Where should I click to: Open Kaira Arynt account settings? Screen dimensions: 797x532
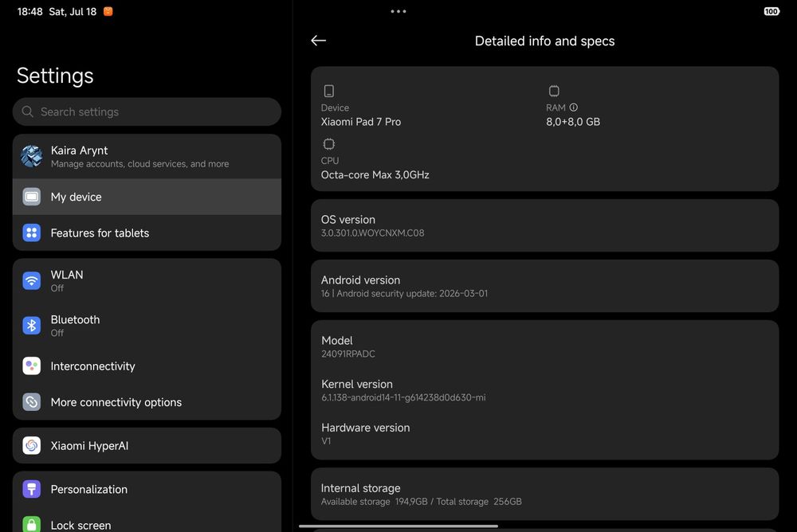pos(147,157)
